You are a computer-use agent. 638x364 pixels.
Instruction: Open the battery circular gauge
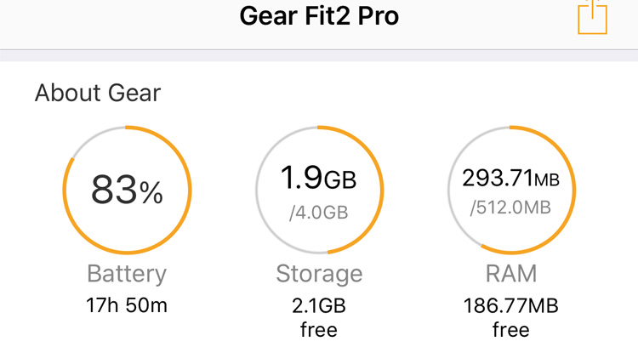tap(127, 190)
